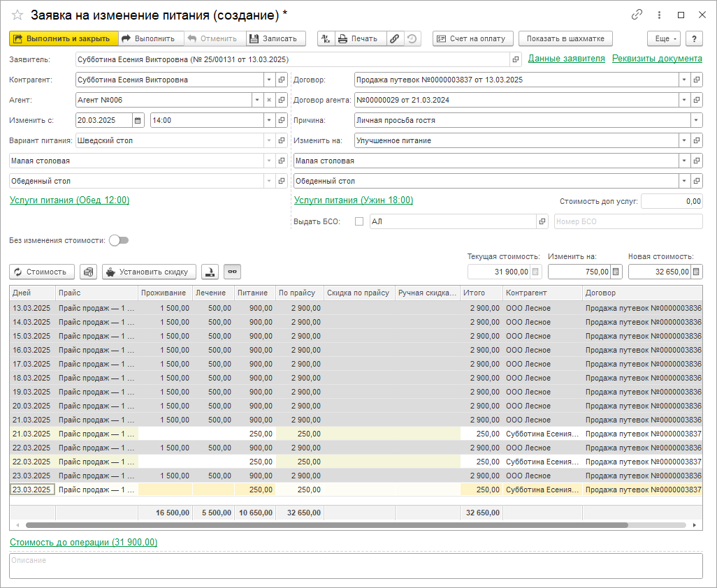
Task: Open the Еще menu
Action: [663, 39]
